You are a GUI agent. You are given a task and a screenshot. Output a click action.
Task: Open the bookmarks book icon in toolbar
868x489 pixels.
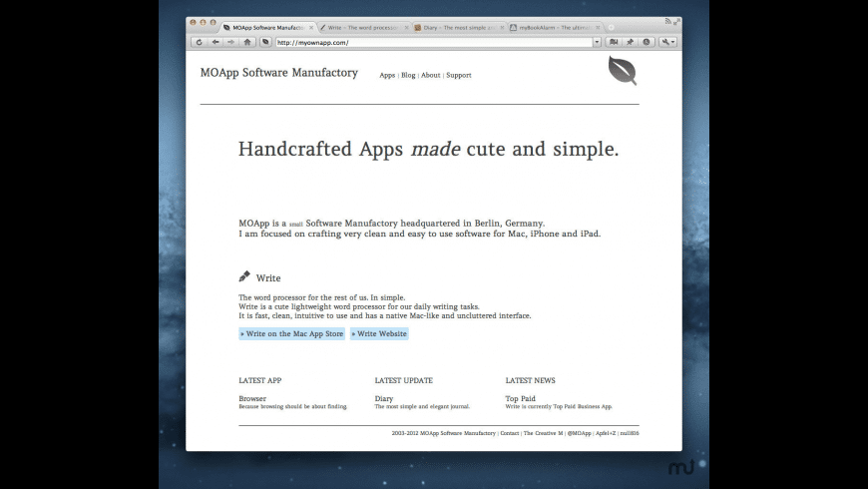click(614, 42)
